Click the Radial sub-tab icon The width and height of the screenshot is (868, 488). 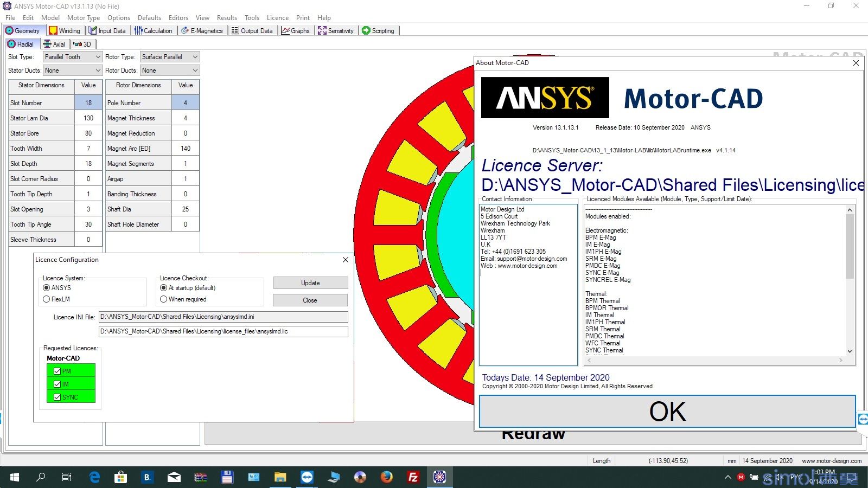[x=11, y=44]
